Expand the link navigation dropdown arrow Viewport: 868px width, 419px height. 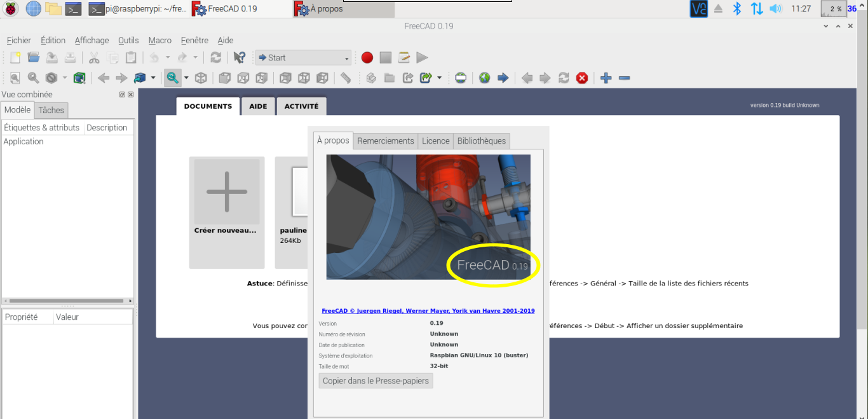(x=153, y=78)
